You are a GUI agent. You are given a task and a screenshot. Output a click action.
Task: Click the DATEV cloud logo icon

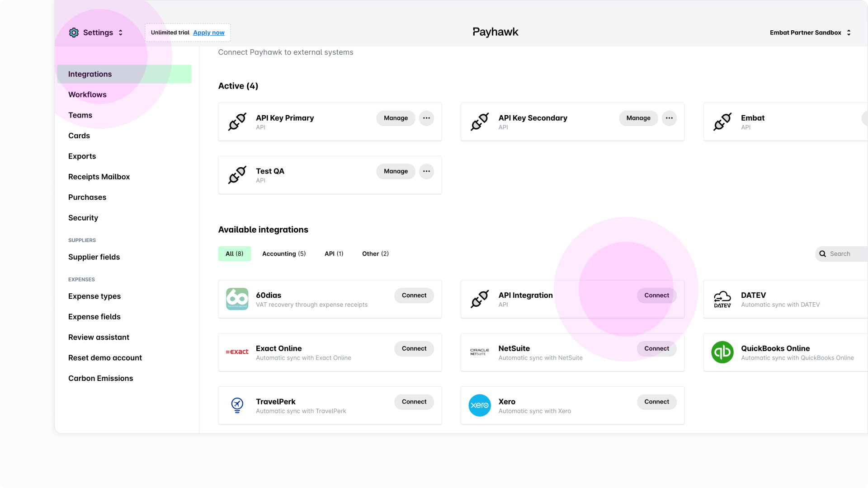click(722, 299)
